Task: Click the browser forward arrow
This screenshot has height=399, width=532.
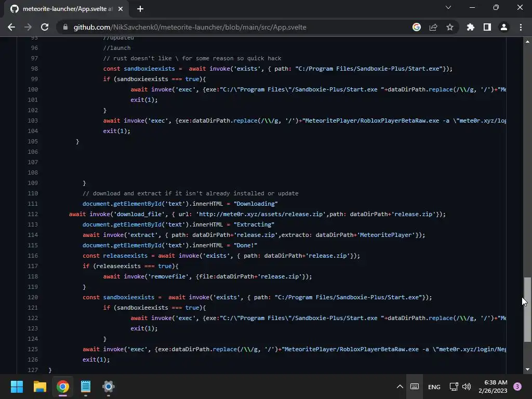Action: pos(28,27)
